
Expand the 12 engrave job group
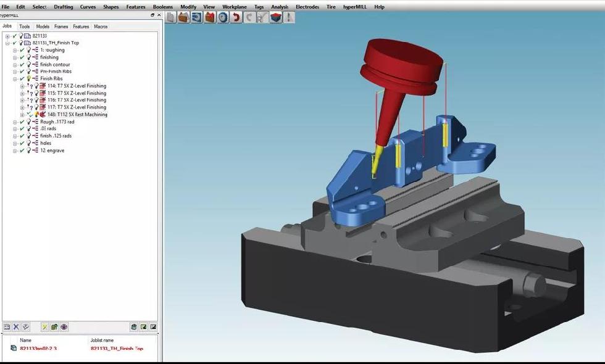pos(15,151)
